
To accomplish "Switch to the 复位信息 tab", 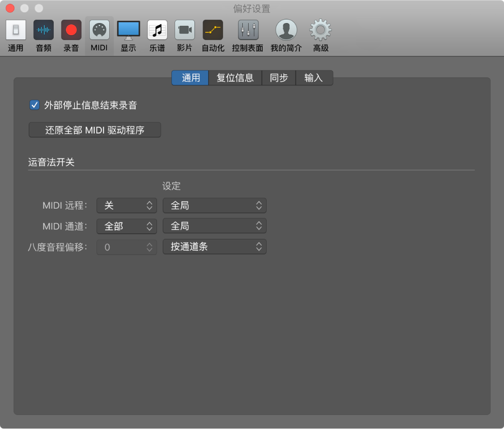I will [x=235, y=78].
